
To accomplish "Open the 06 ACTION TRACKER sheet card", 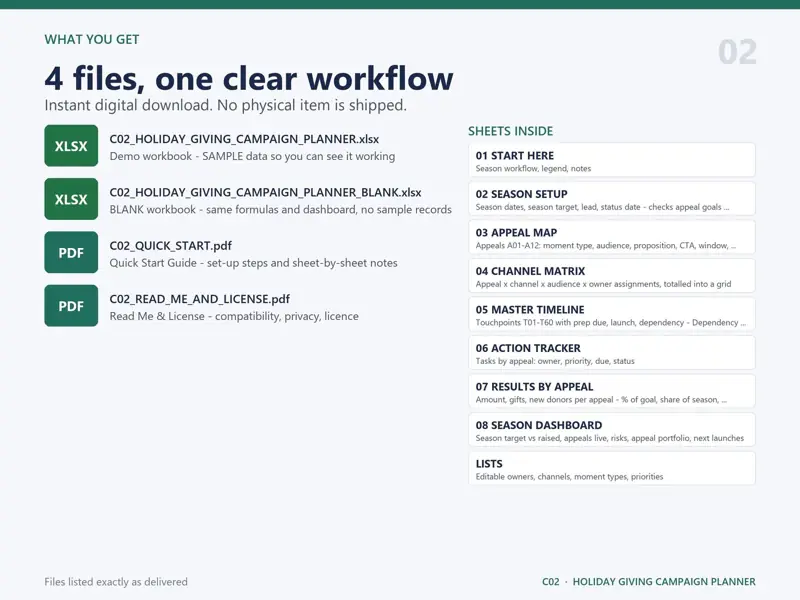I will pos(612,353).
